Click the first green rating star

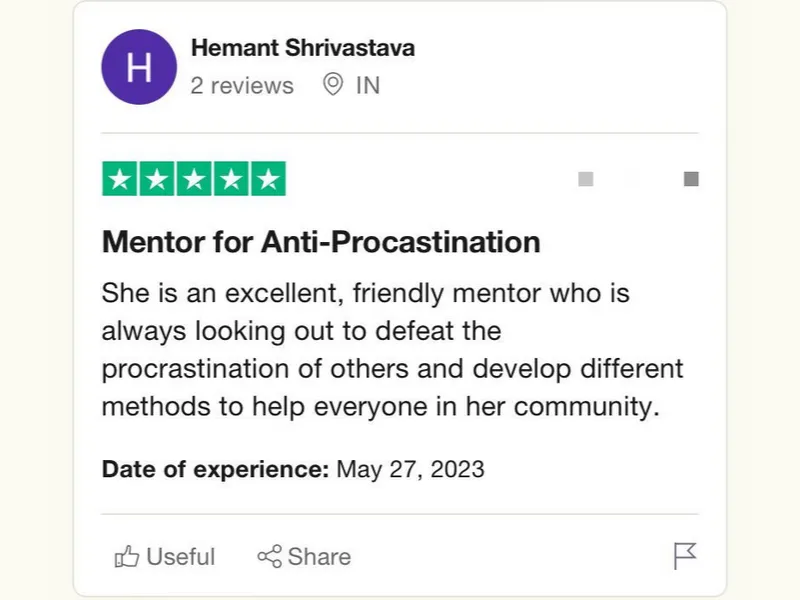[119, 179]
